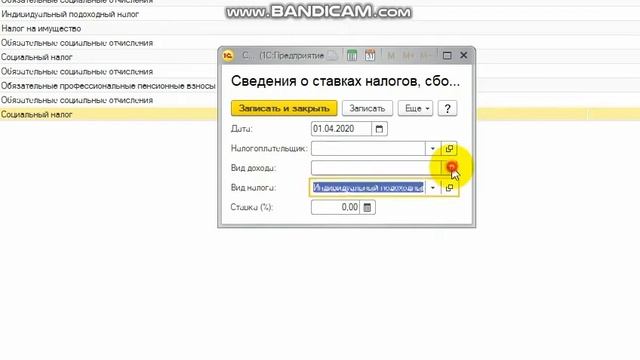Click into the Налогоплательщик input field

(368, 149)
